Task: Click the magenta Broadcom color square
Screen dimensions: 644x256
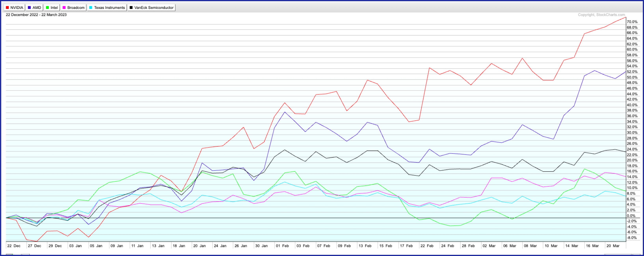Action: coord(64,8)
